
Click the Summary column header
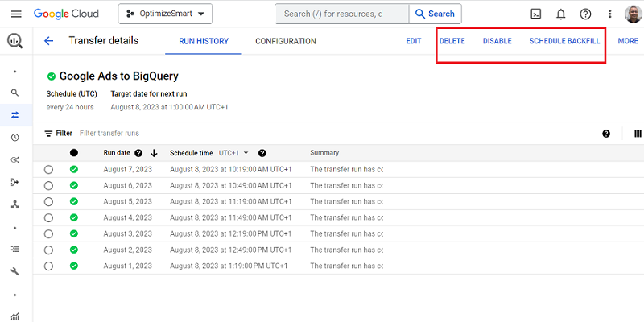pyautogui.click(x=324, y=153)
